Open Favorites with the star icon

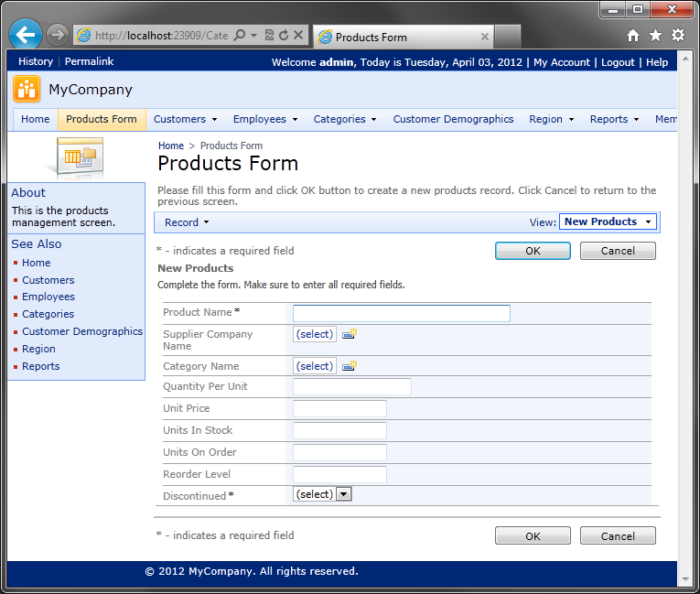655,35
